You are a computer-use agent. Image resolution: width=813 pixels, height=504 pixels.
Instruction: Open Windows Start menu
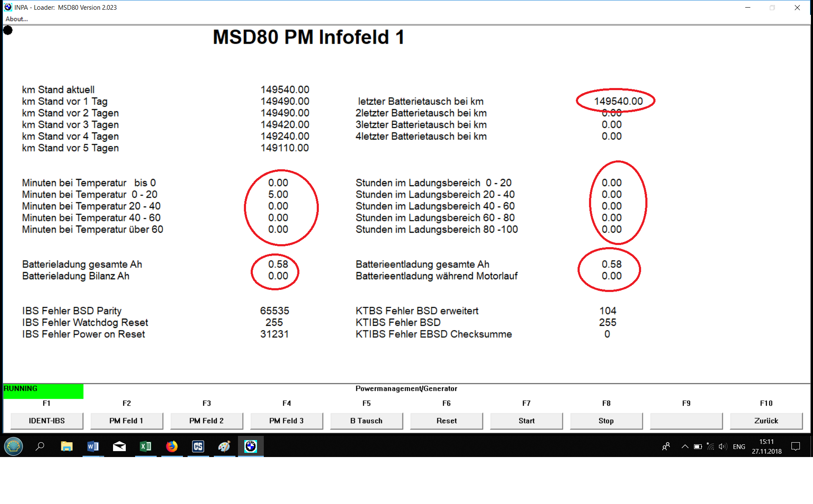(14, 446)
